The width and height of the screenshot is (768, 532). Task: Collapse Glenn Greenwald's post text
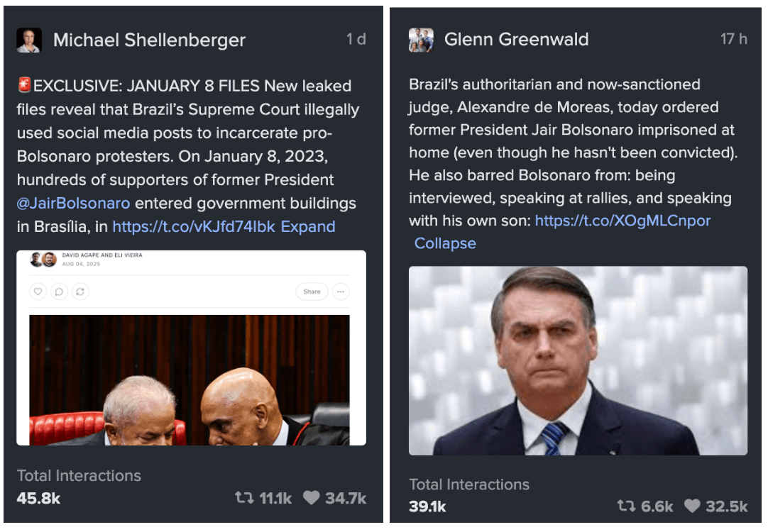[445, 243]
